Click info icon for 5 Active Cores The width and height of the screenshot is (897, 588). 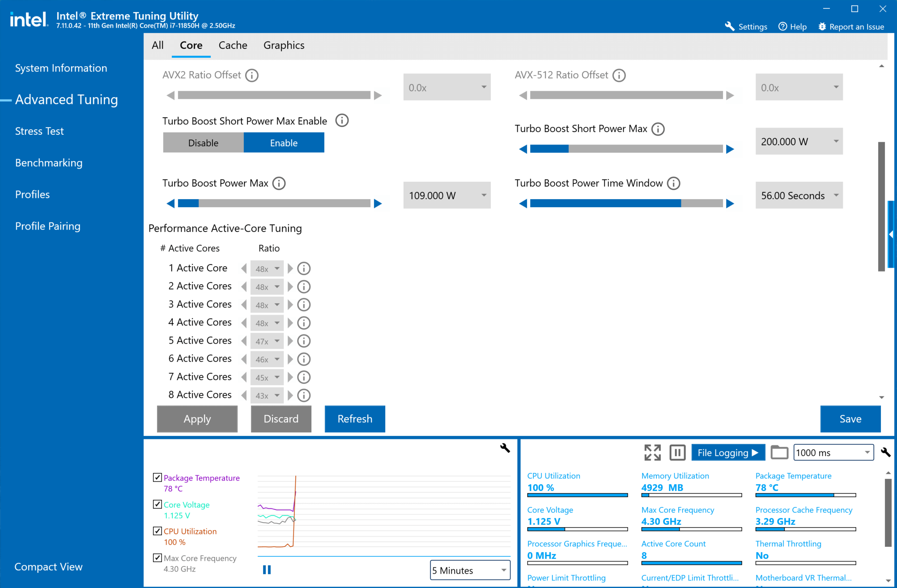(x=304, y=341)
